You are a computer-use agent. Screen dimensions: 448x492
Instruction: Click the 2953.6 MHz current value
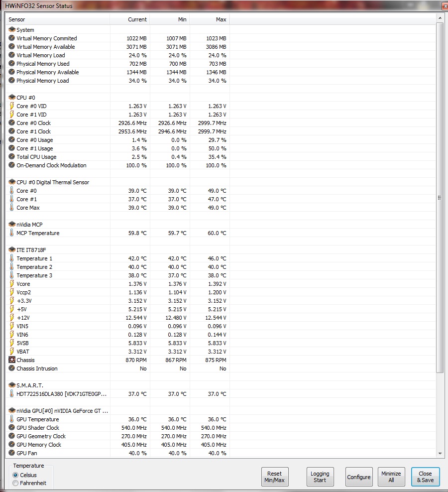point(132,131)
